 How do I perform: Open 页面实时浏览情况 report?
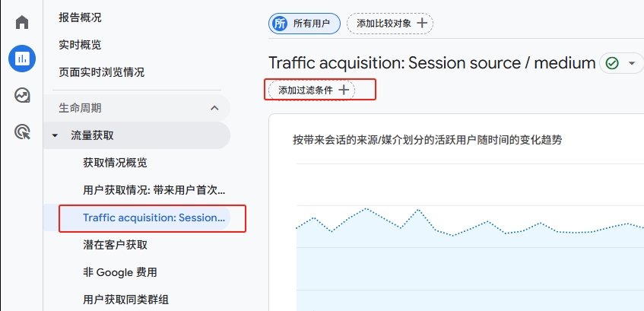click(101, 73)
